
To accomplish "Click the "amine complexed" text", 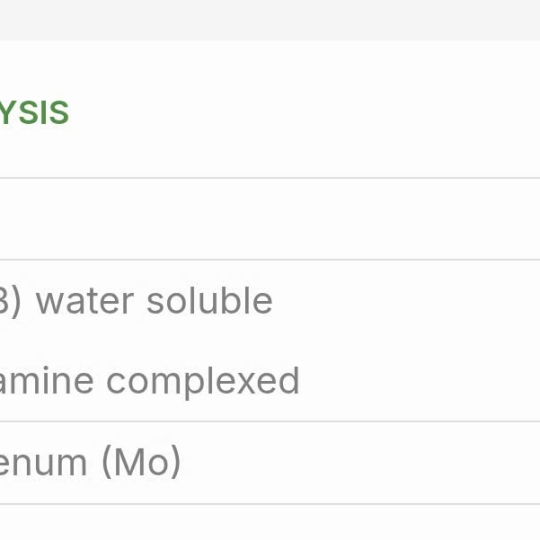I will click(149, 382).
